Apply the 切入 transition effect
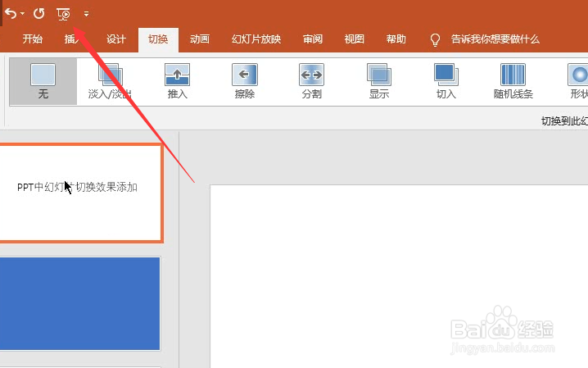 point(446,81)
